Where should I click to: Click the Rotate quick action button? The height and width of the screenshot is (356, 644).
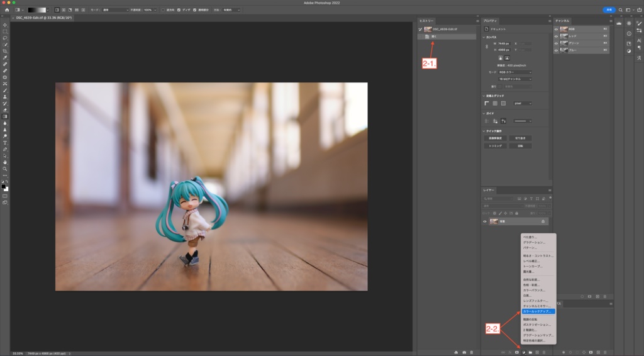click(520, 146)
